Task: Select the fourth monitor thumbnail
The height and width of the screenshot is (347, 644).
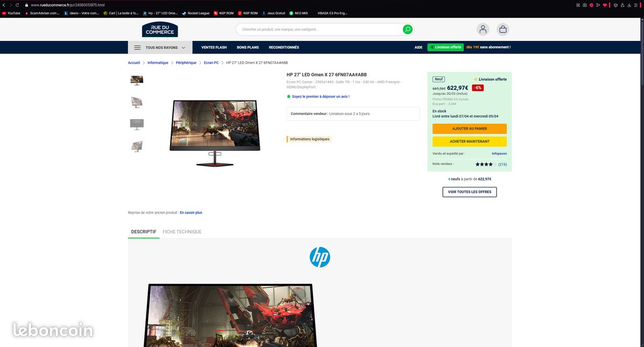Action: 137,146
